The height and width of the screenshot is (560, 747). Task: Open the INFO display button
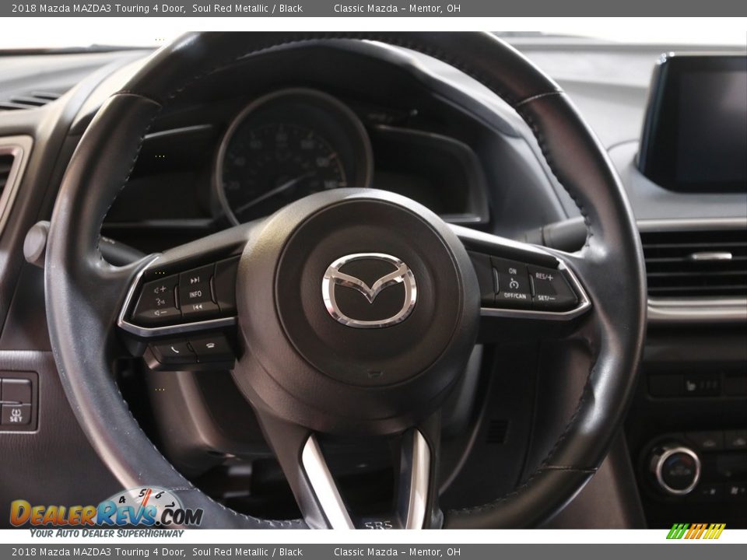(195, 294)
